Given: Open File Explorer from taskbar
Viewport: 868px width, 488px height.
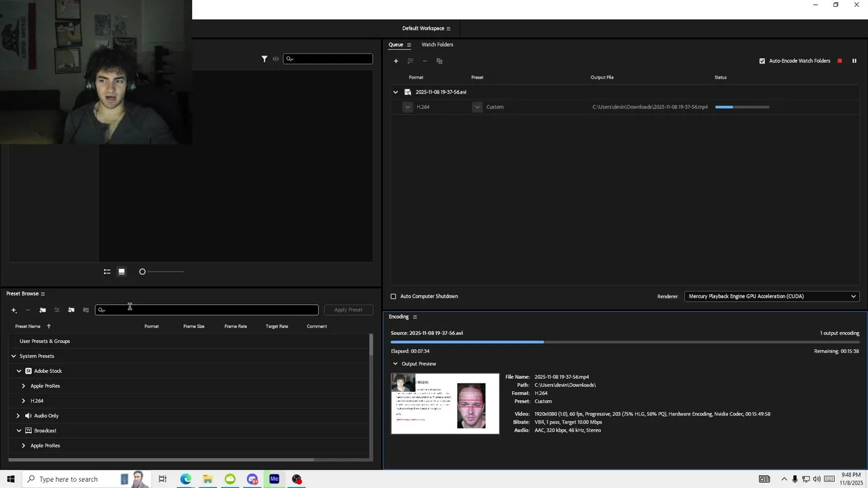Looking at the screenshot, I should (x=208, y=479).
